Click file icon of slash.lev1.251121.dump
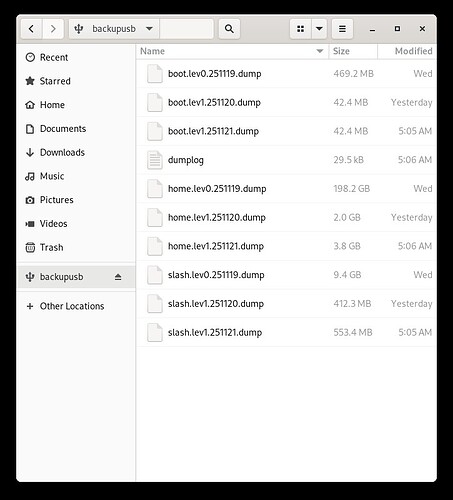This screenshot has width=453, height=500. (155, 333)
